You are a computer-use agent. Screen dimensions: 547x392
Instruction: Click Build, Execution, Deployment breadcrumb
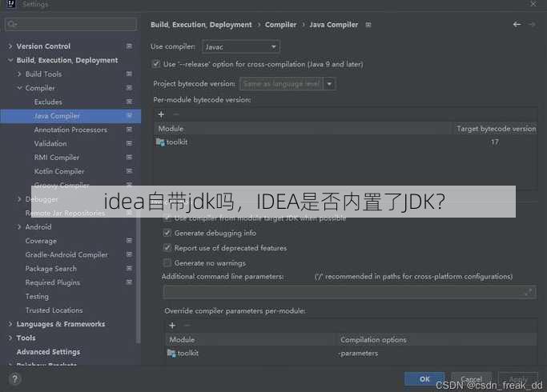(x=201, y=25)
